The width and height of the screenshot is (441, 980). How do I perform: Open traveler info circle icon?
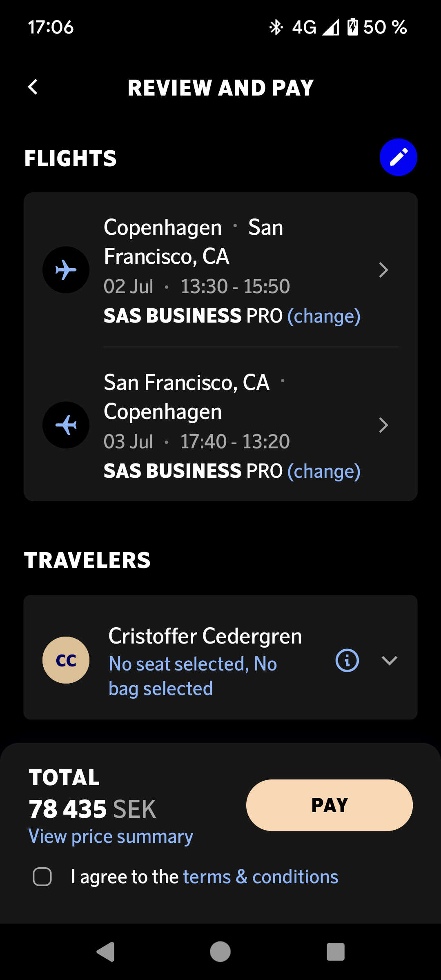coord(347,660)
